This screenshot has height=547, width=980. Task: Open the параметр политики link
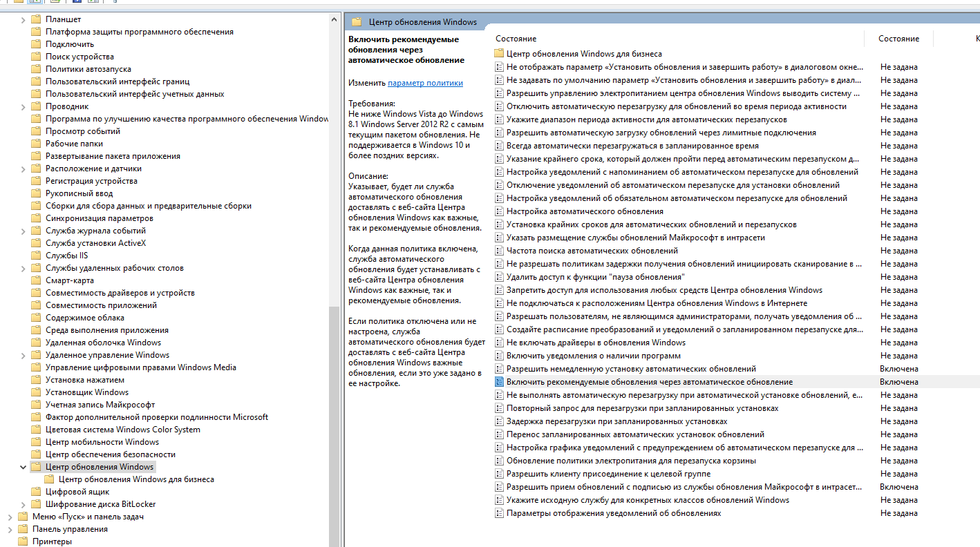tap(425, 83)
